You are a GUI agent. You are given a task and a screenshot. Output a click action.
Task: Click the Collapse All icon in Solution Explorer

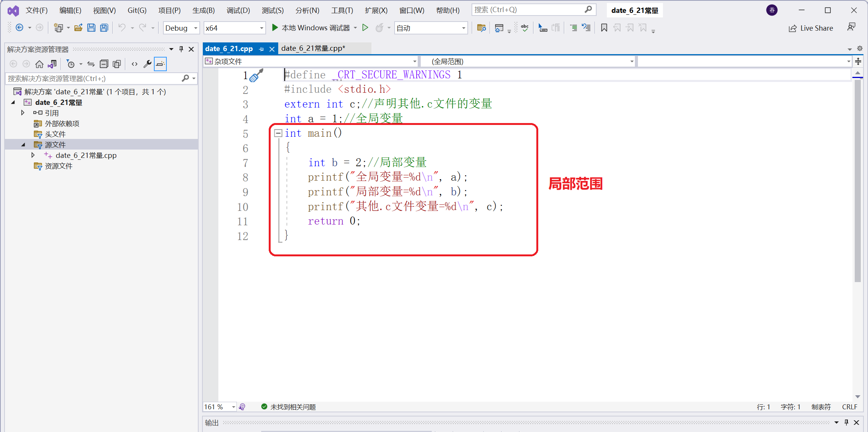(104, 64)
